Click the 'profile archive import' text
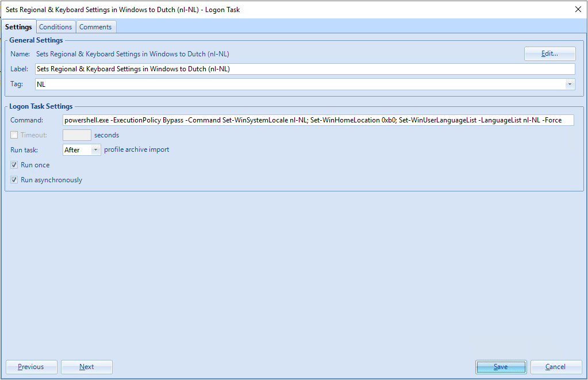 [x=136, y=149]
